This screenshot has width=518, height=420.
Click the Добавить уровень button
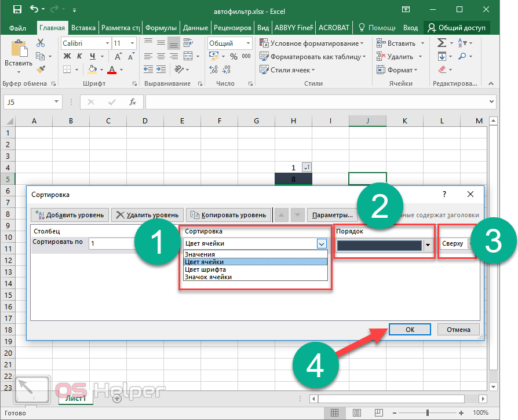pyautogui.click(x=70, y=215)
